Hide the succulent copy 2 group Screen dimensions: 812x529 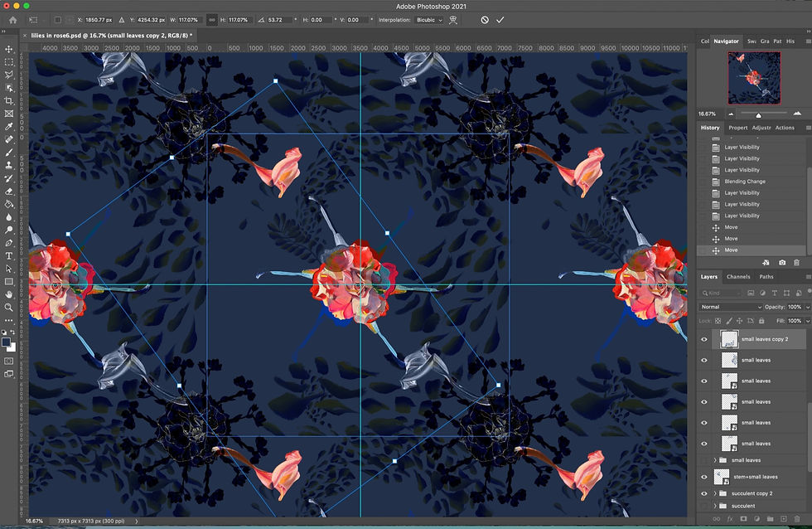(x=704, y=493)
